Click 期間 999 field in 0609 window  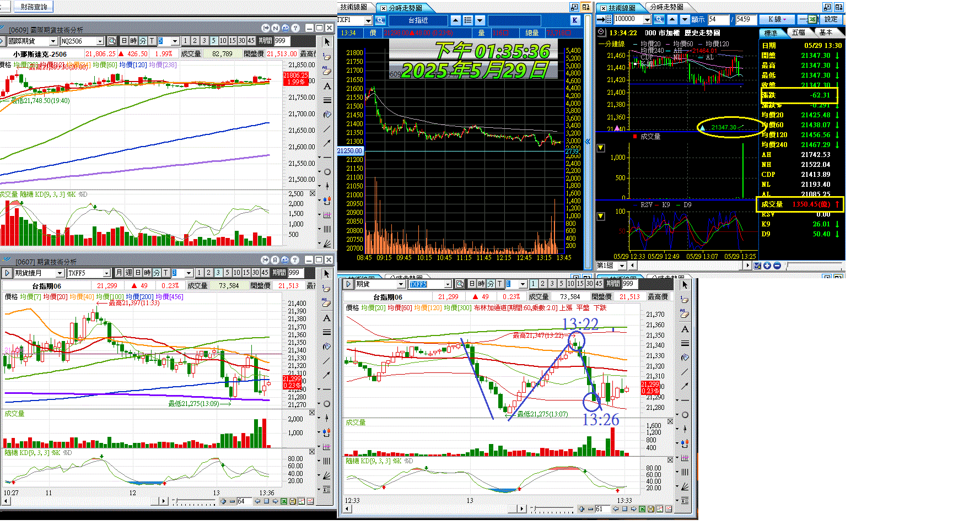pos(282,41)
